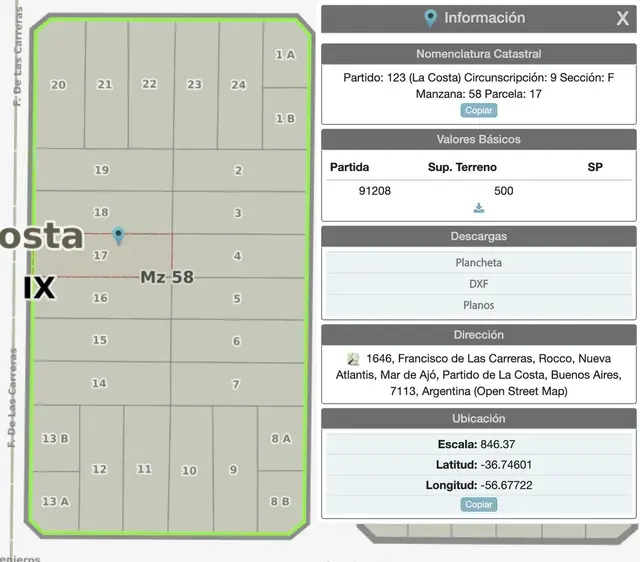Select parcel 13 B on the map
Viewport: 640px width, 562px height.
point(56,439)
